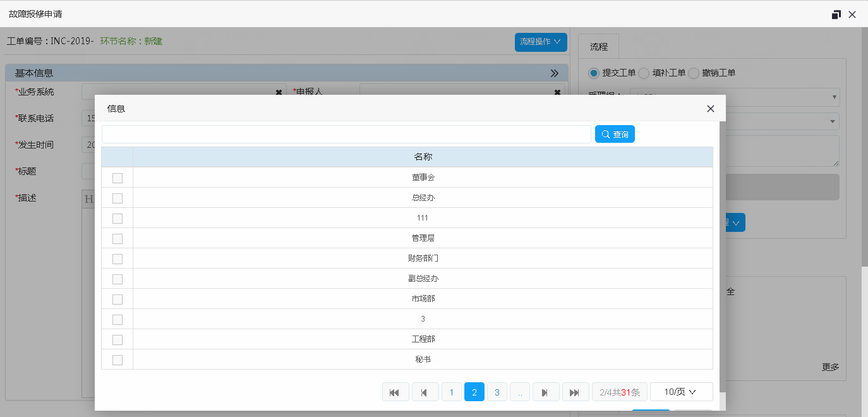The height and width of the screenshot is (417, 868).
Task: Click the 查询 search button
Action: (615, 135)
